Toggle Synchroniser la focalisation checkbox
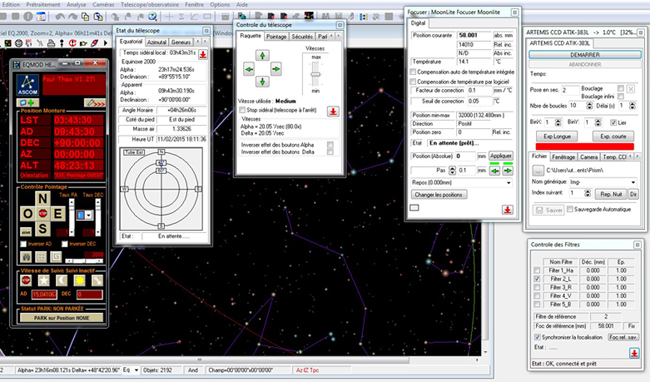The height and width of the screenshot is (382, 650). coord(537,337)
